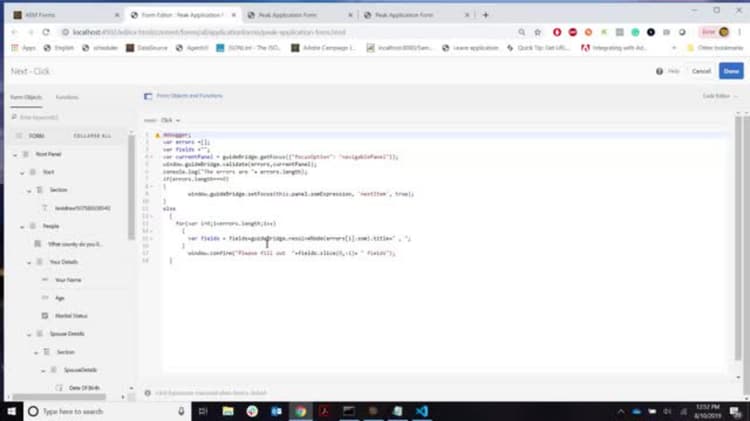Viewport: 750px width, 421px height.
Task: Click the debugger statement in code line one
Action: 176,135
